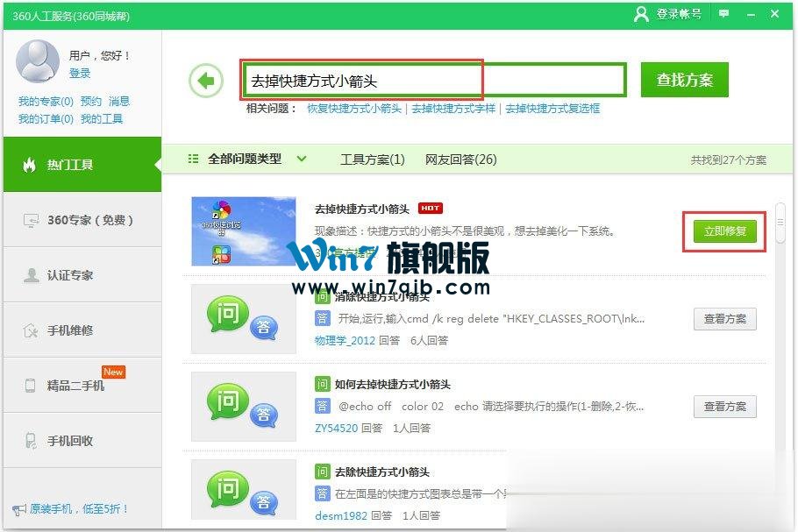Click the 立即修复 button
798x532 pixels.
724,231
